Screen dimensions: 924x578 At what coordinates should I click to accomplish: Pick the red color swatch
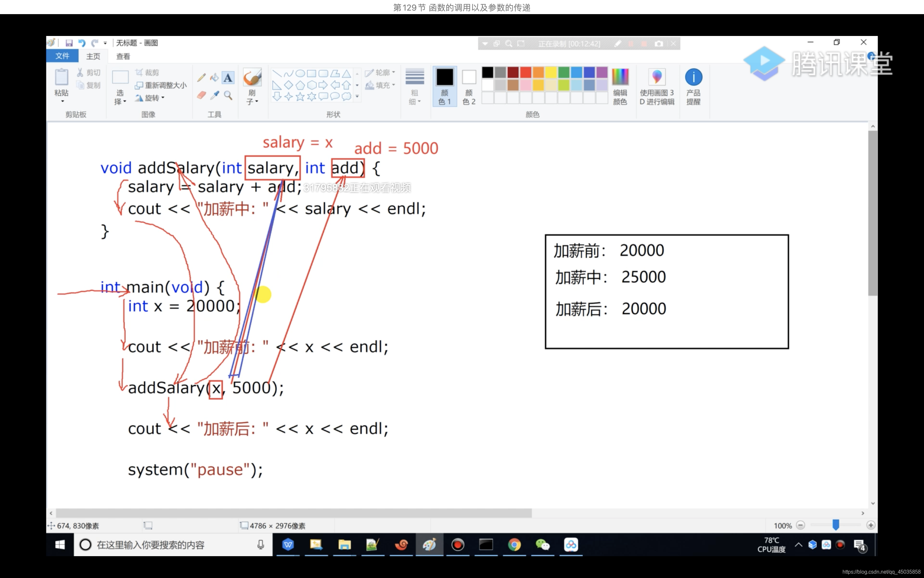(526, 72)
